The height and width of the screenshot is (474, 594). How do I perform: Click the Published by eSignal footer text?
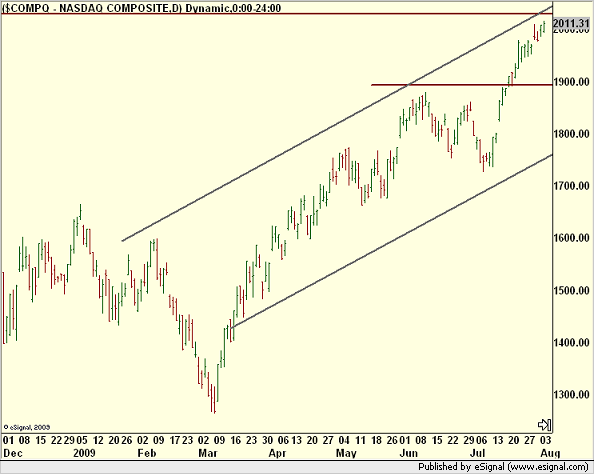(503, 467)
